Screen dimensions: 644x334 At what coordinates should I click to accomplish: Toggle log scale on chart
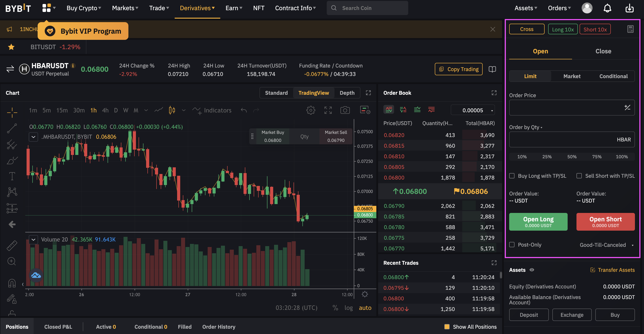348,308
